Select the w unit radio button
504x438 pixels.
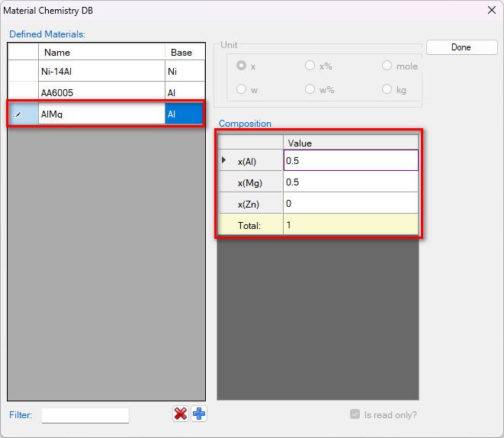coord(242,89)
